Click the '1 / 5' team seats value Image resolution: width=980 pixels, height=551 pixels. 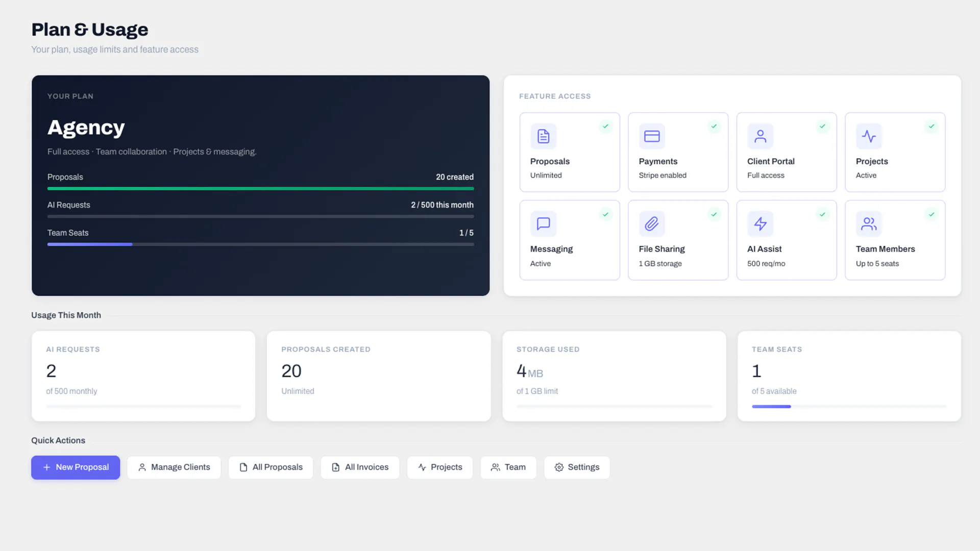466,233
